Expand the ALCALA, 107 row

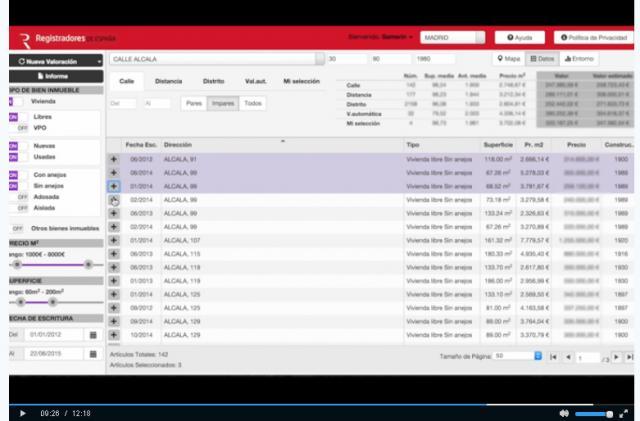[113, 240]
